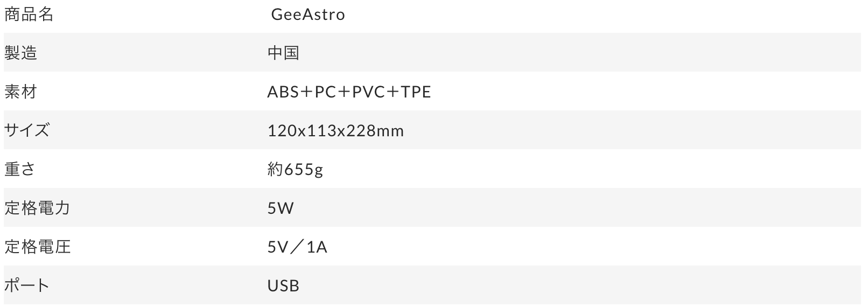Click the 5V text in rated voltage value
868x307 pixels.
[x=278, y=247]
